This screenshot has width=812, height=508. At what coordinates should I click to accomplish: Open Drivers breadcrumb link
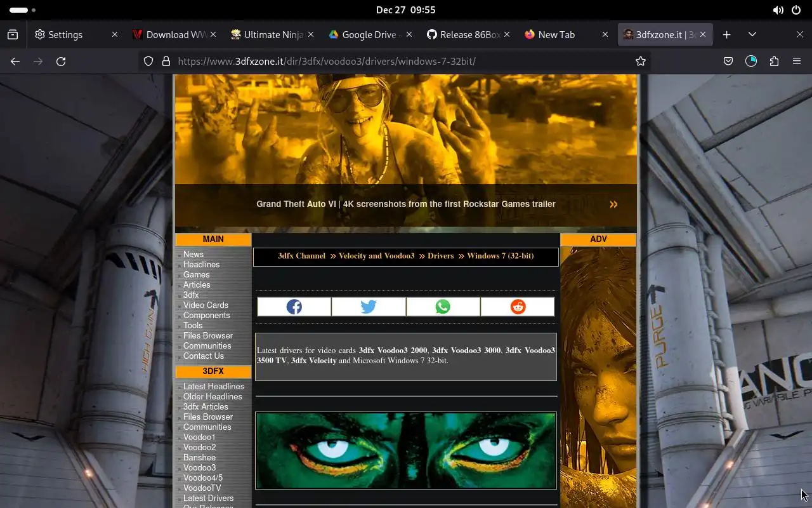[440, 256]
